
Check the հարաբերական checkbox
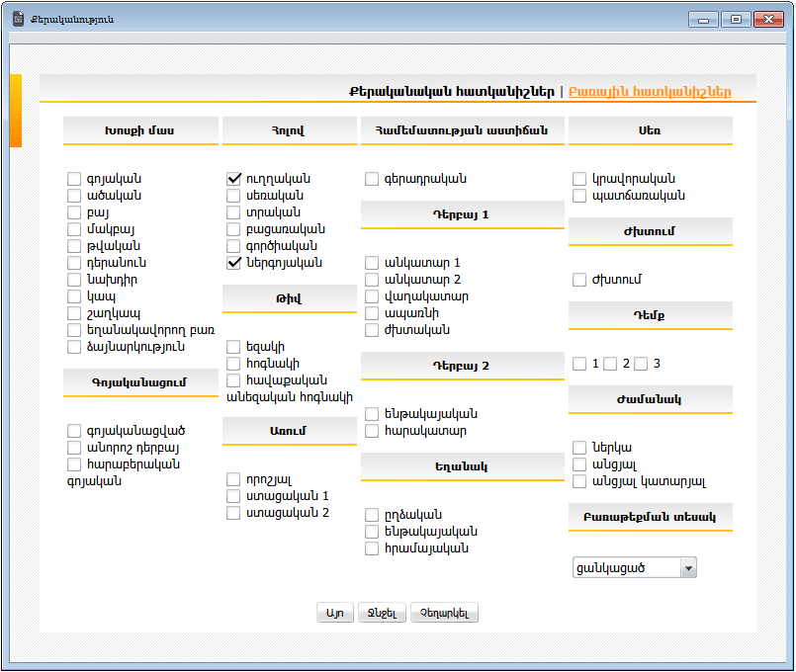pos(74,464)
